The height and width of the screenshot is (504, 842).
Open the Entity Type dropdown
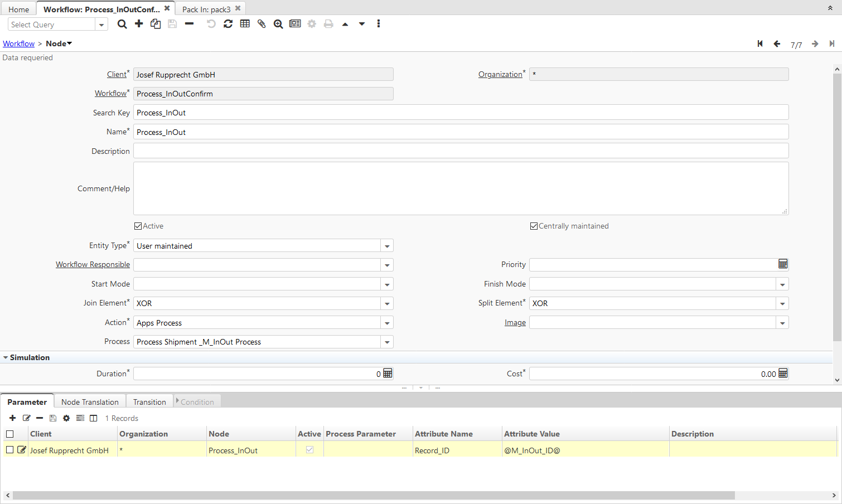[387, 245]
